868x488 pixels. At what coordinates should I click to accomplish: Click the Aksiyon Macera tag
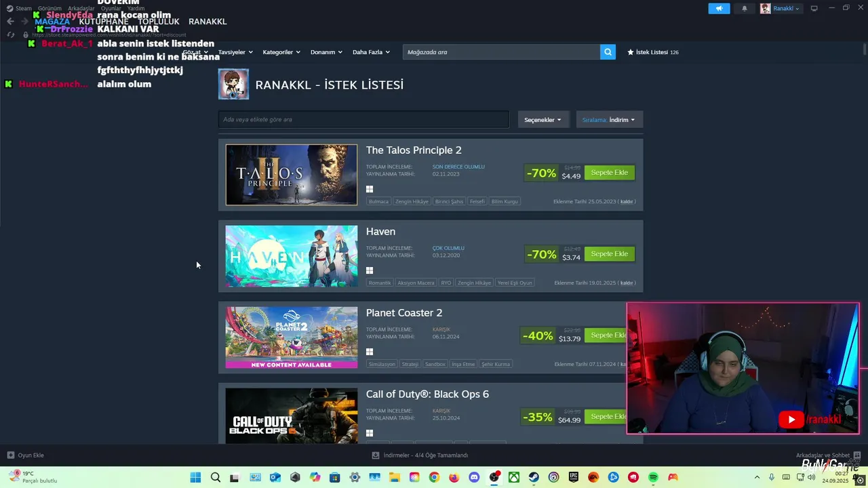[x=416, y=283]
